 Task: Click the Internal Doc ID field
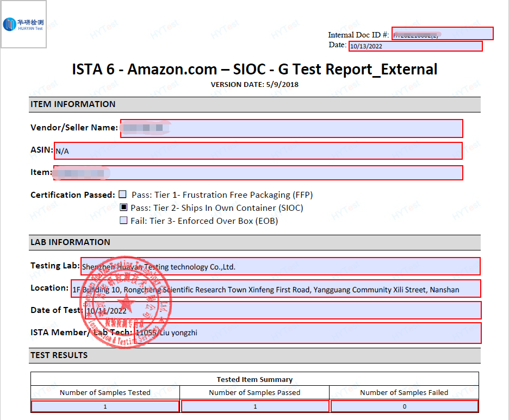(x=442, y=34)
